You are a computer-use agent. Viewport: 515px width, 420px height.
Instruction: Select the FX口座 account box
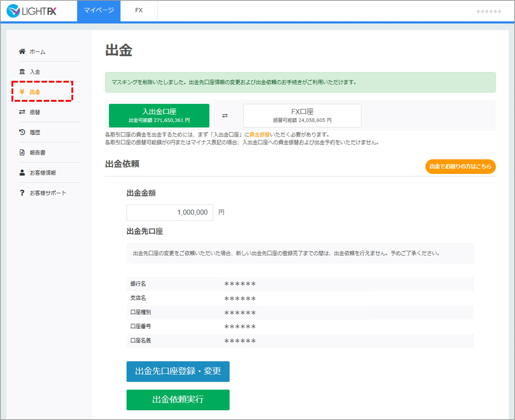(x=302, y=116)
